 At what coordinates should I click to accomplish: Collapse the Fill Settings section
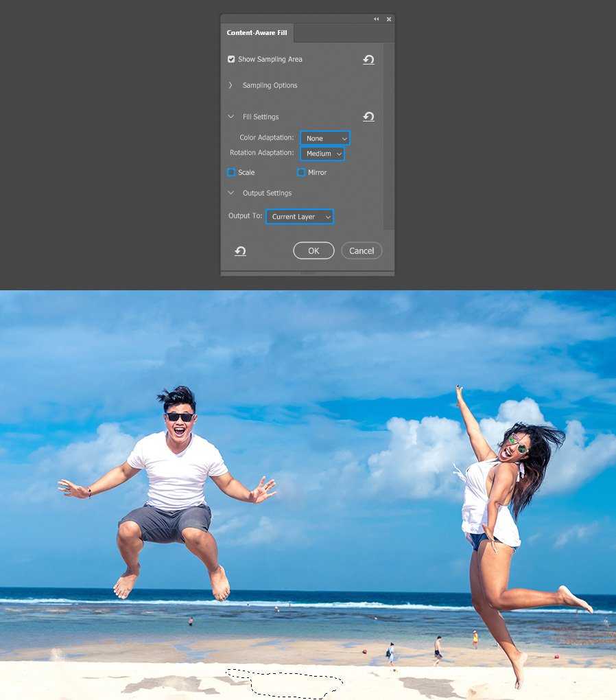coord(230,117)
